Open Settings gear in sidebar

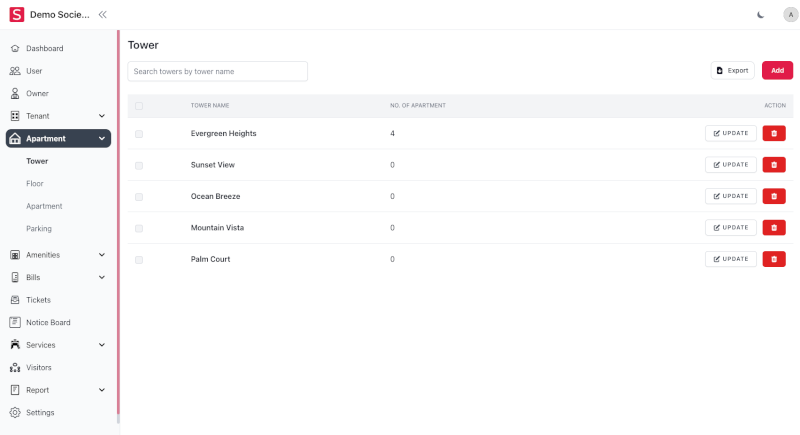tap(15, 412)
